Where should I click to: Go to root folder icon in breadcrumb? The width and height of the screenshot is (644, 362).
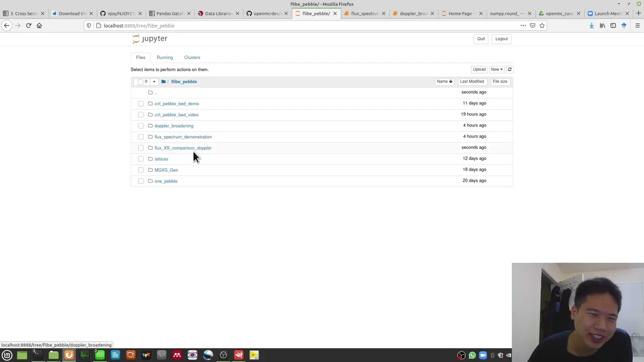[164, 81]
